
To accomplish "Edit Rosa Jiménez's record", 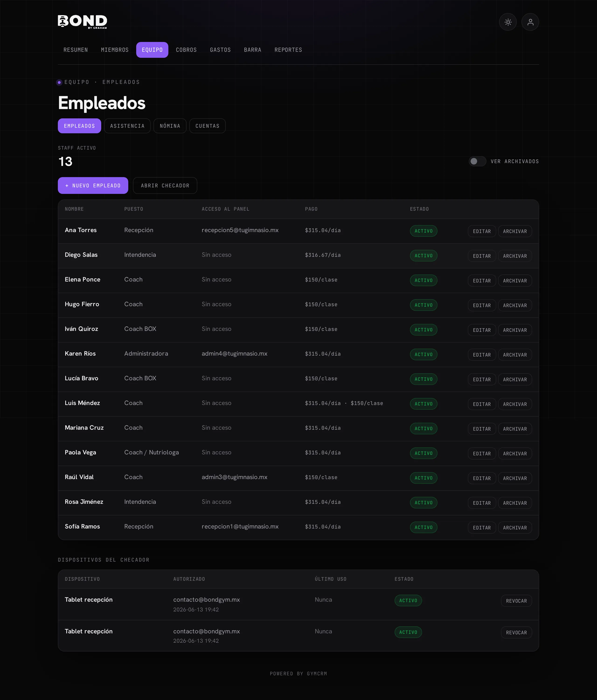I will [482, 502].
